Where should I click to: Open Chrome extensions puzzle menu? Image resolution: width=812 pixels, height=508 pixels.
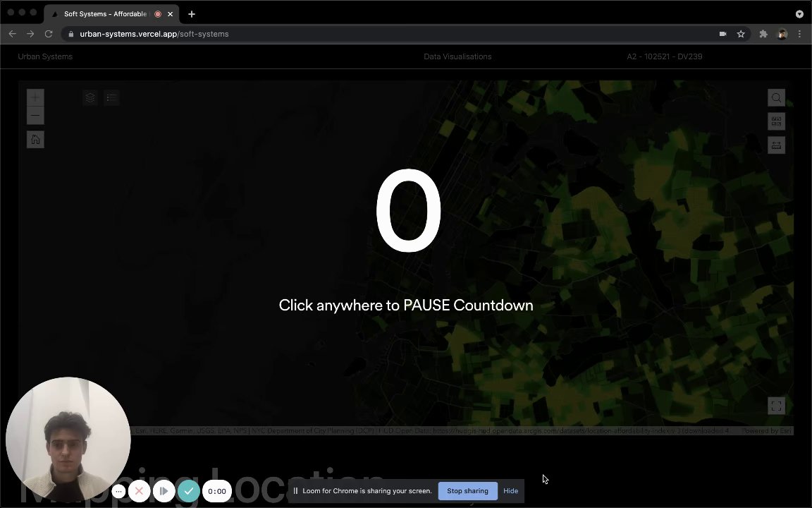point(763,34)
